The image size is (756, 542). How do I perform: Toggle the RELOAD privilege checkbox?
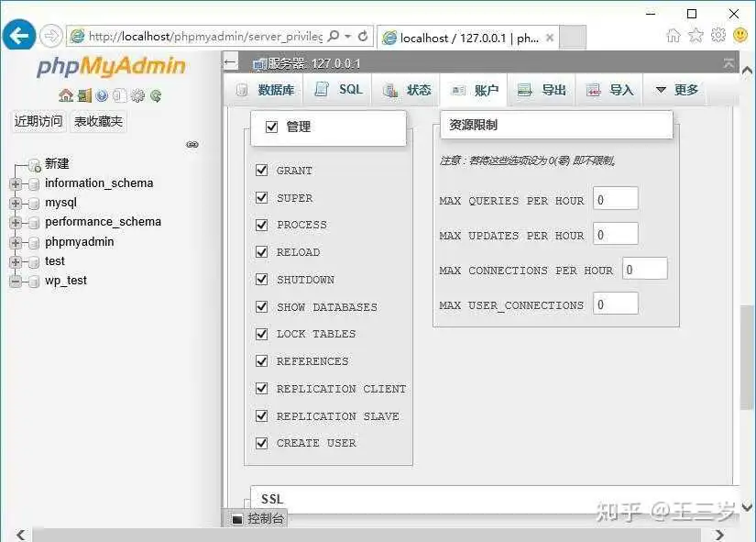(x=261, y=252)
